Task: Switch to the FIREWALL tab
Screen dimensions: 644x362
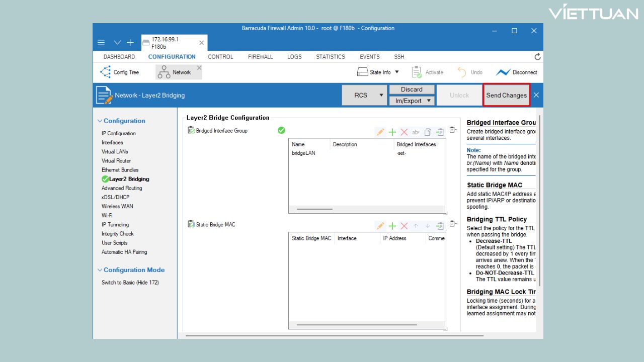Action: point(260,57)
